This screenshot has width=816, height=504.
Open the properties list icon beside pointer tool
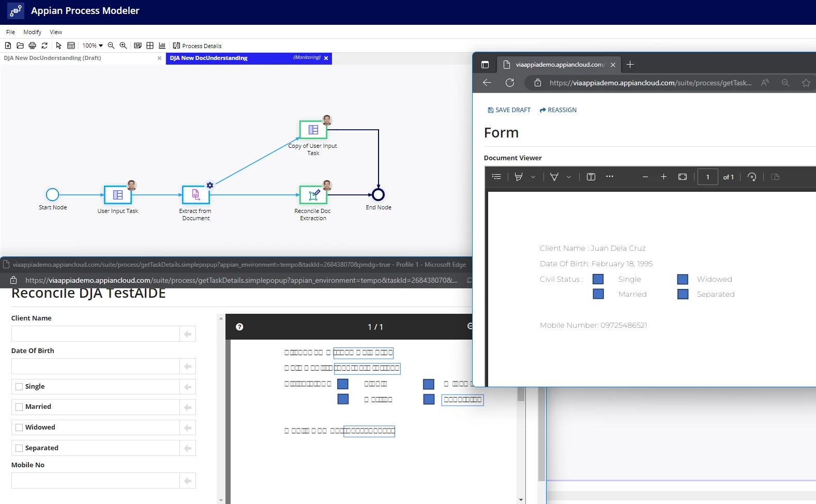[x=71, y=45]
